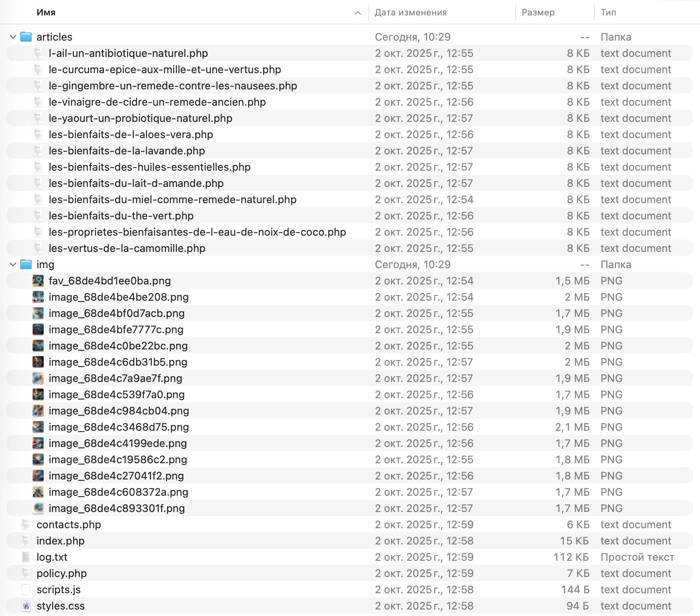Image resolution: width=700 pixels, height=616 pixels.
Task: Select the policy.php file name
Action: pyautogui.click(x=62, y=573)
